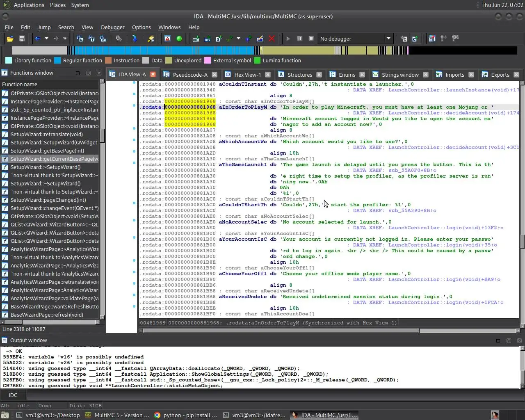Switch to the Imports tab
525x420 pixels.
tap(455, 75)
